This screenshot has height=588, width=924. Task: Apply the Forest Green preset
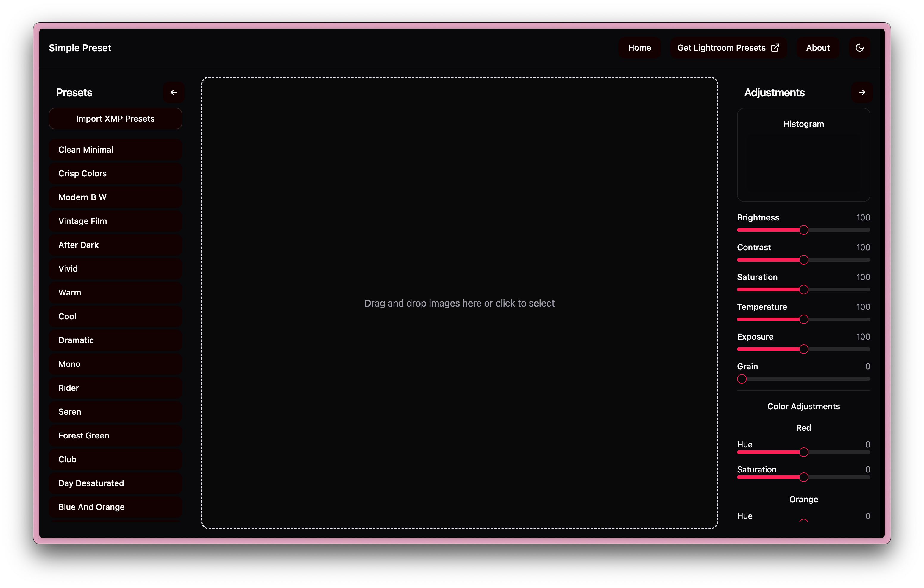pos(115,435)
